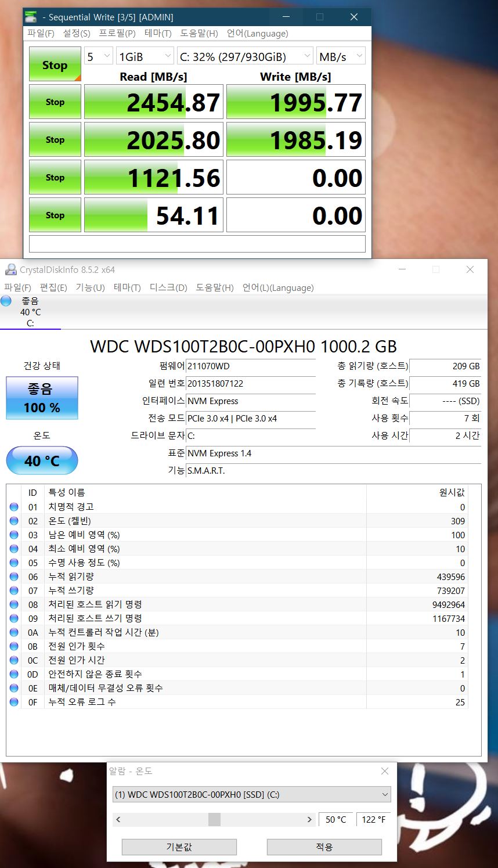Open 디스크(D) menu in CrystalDiskInfo

click(x=168, y=287)
